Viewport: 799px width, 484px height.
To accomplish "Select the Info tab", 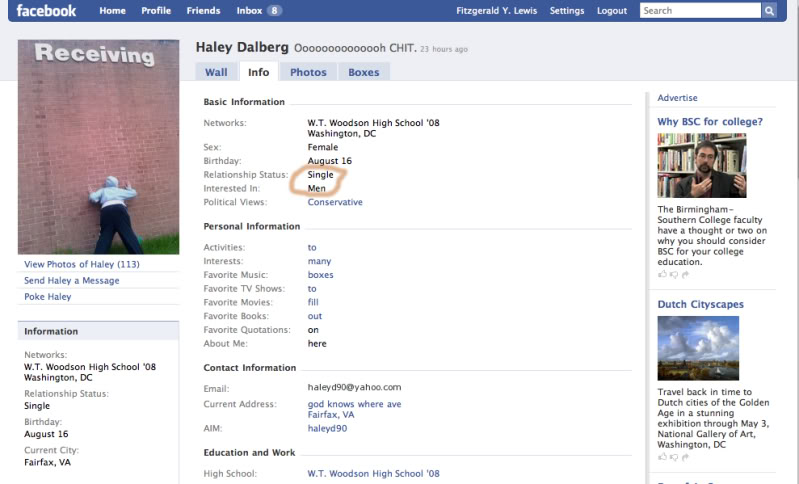I will tap(258, 72).
